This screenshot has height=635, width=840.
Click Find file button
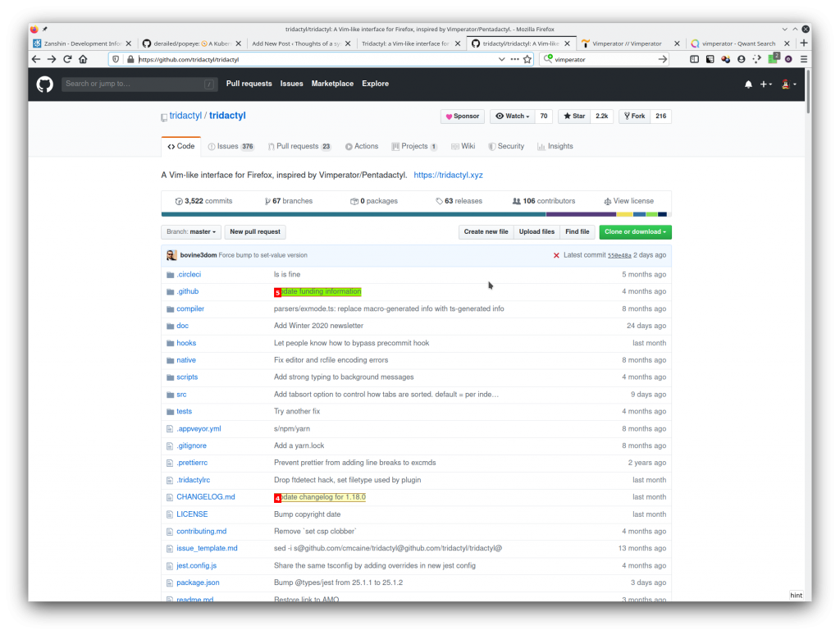tap(577, 232)
